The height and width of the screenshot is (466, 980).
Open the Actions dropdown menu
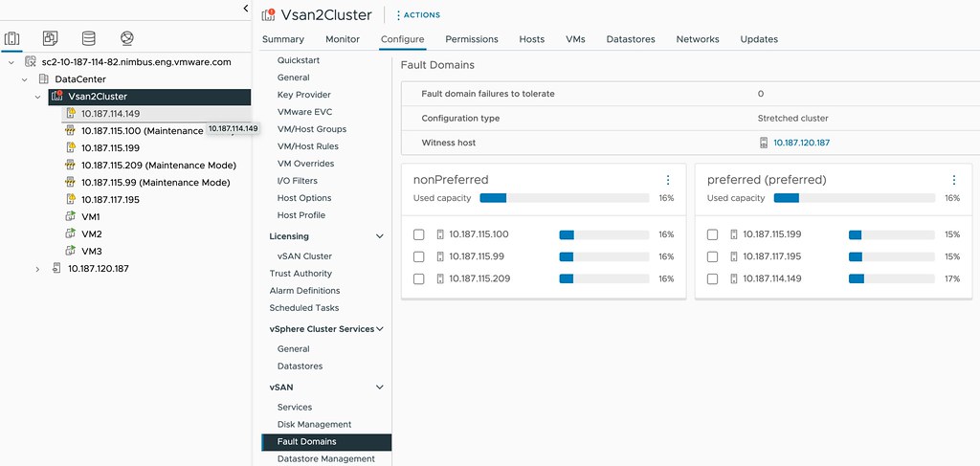[417, 15]
